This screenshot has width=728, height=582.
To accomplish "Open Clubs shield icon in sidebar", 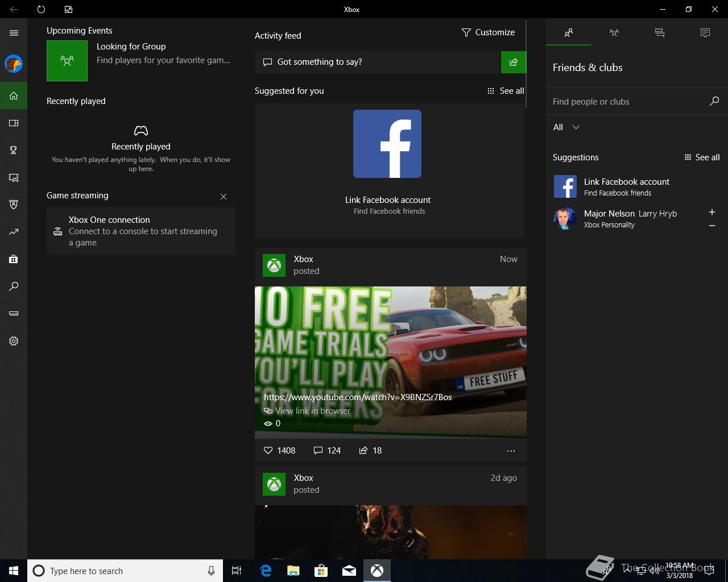I will (x=14, y=205).
